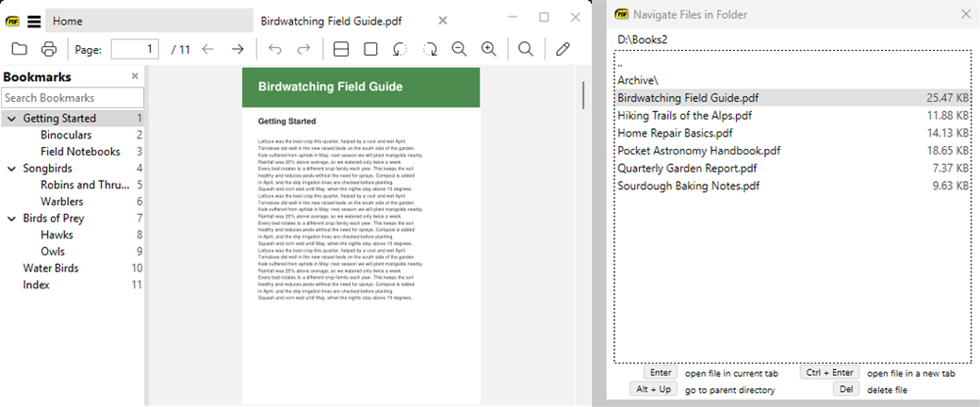Click the PDF app icon in title bar
This screenshot has height=407, width=980.
(x=12, y=22)
